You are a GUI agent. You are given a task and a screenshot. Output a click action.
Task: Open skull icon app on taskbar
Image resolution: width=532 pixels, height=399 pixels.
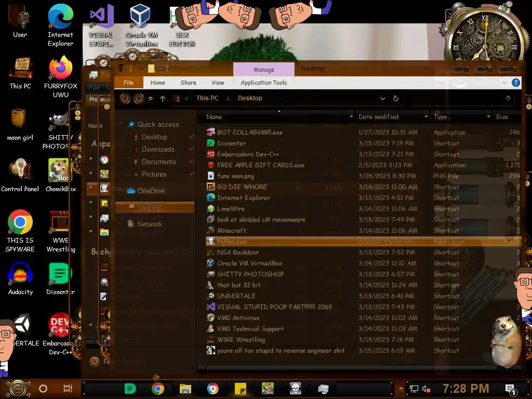tap(296, 389)
